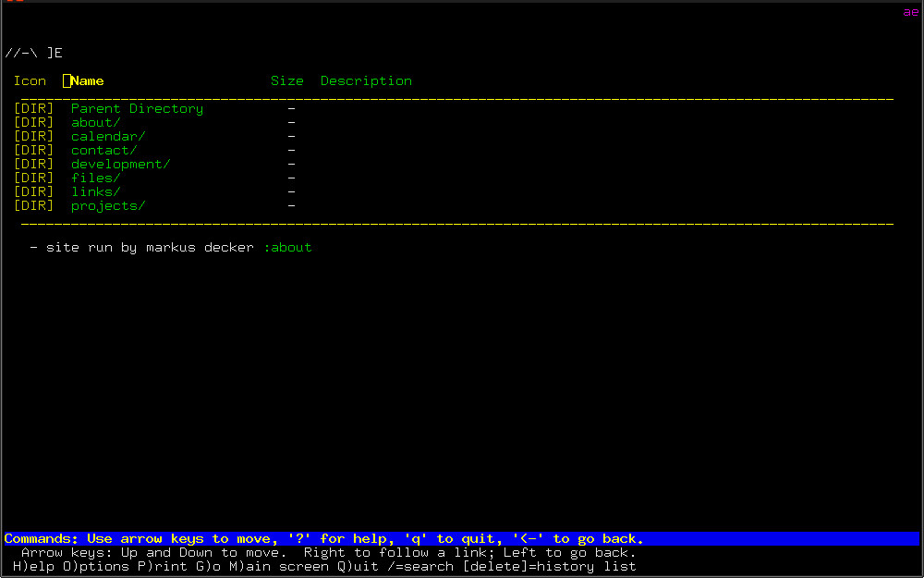Follow the :about link after markus decker

[x=287, y=248]
